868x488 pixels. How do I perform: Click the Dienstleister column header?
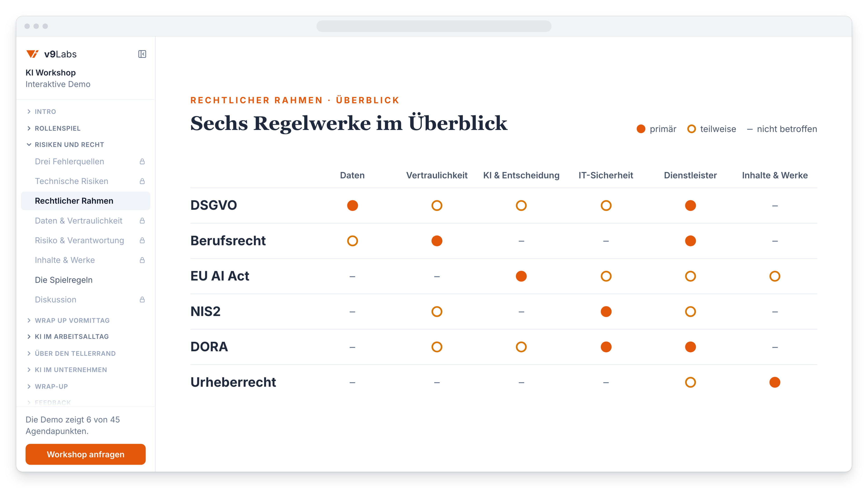pos(690,175)
